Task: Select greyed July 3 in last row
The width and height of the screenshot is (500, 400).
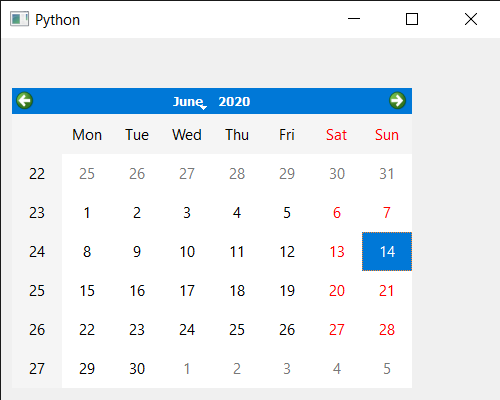Action: click(x=287, y=369)
